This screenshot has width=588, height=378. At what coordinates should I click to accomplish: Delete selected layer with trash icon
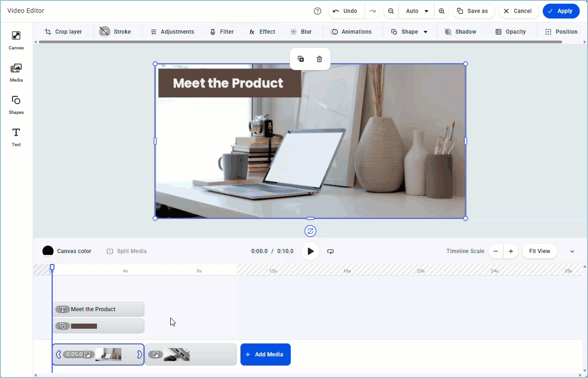319,59
